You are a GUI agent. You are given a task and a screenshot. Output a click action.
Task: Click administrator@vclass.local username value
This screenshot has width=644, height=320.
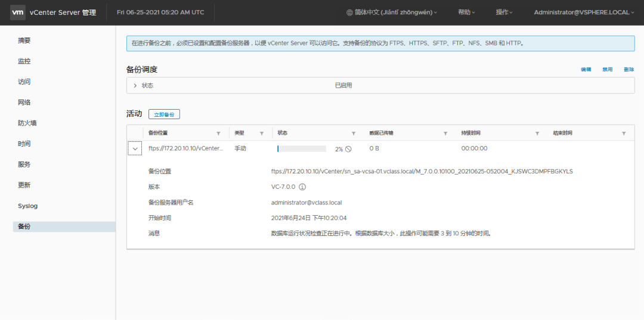pyautogui.click(x=307, y=202)
